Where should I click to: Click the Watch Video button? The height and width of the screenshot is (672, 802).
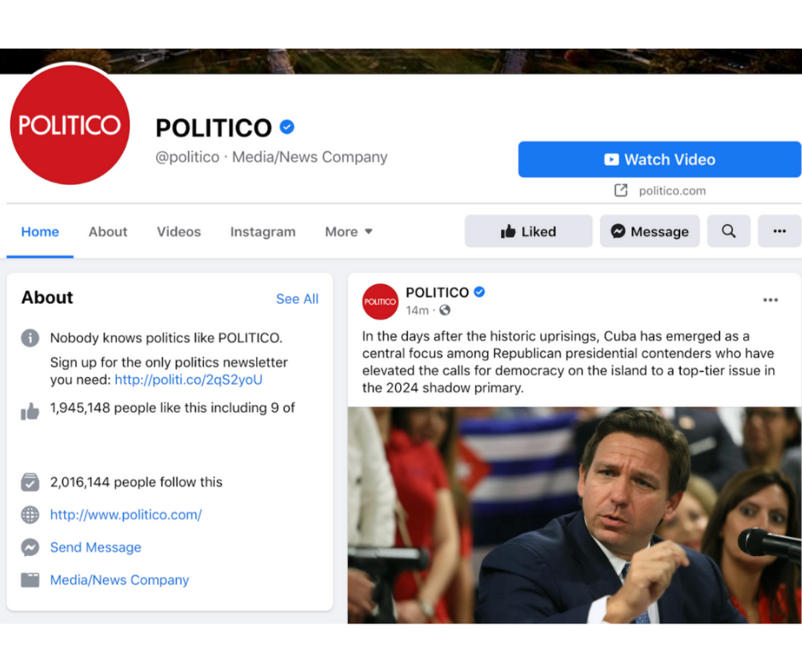[660, 159]
